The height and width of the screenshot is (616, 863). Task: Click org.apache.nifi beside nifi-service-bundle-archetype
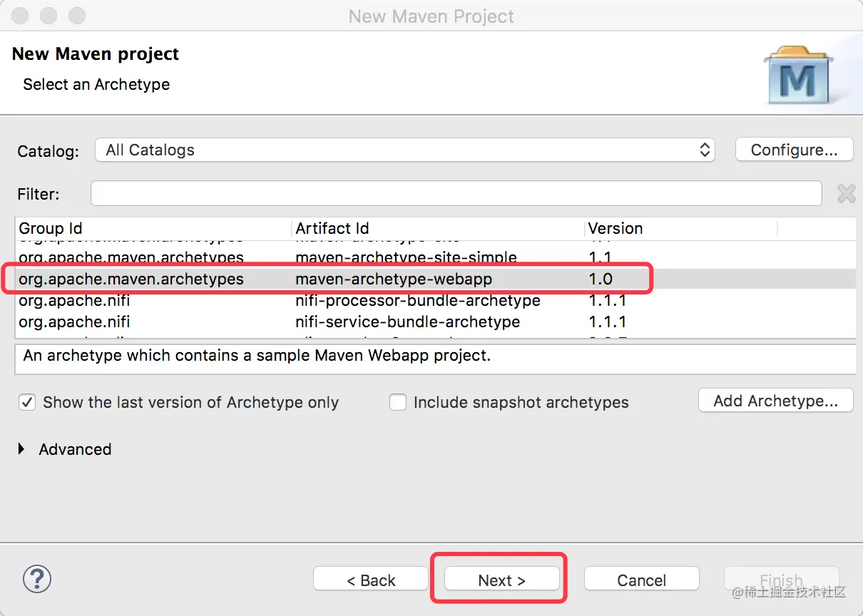[x=74, y=322]
